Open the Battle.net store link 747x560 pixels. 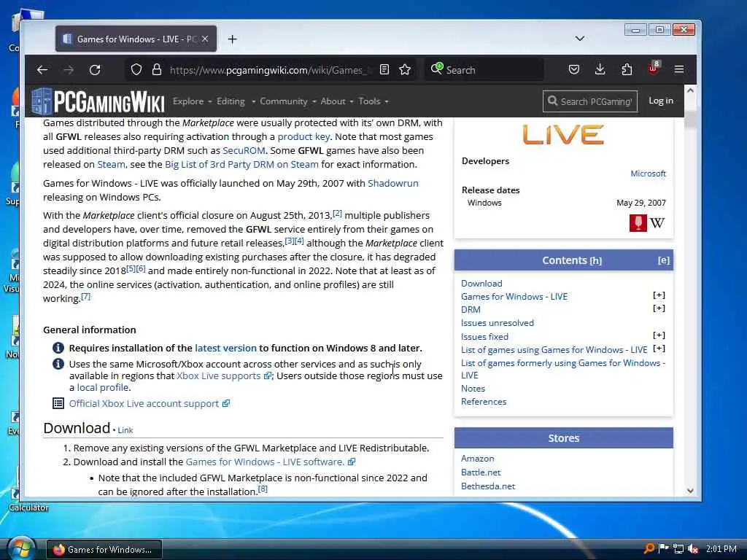click(x=481, y=472)
